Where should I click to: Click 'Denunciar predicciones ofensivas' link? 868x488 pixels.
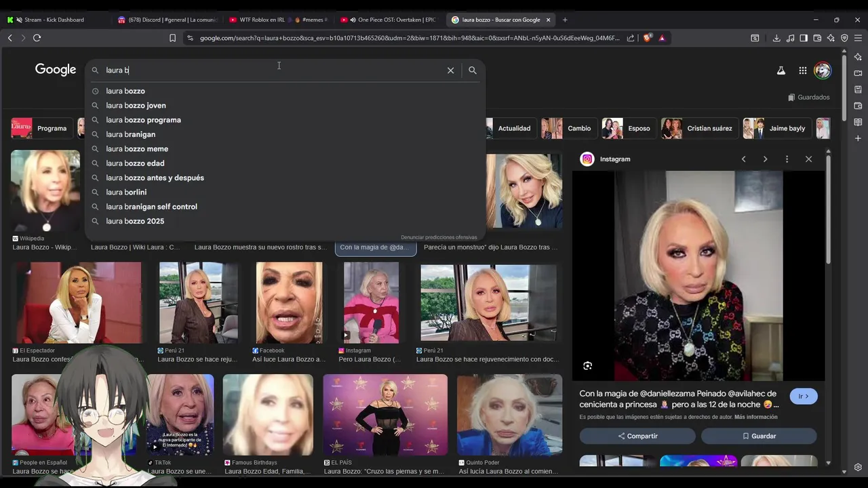(x=439, y=237)
